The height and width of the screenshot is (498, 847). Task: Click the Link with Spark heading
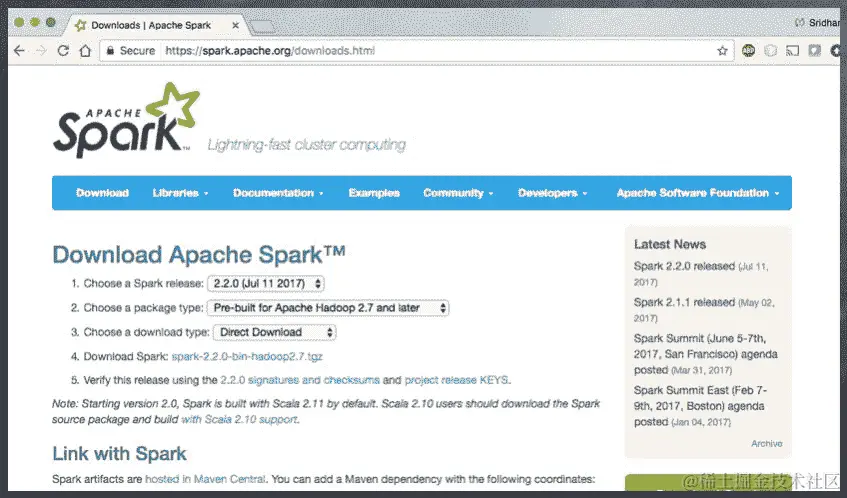coord(119,454)
